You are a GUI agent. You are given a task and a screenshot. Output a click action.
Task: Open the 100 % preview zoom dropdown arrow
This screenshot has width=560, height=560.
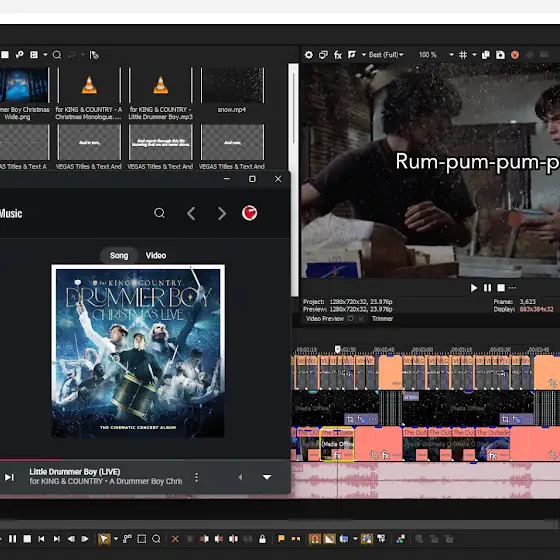click(451, 55)
